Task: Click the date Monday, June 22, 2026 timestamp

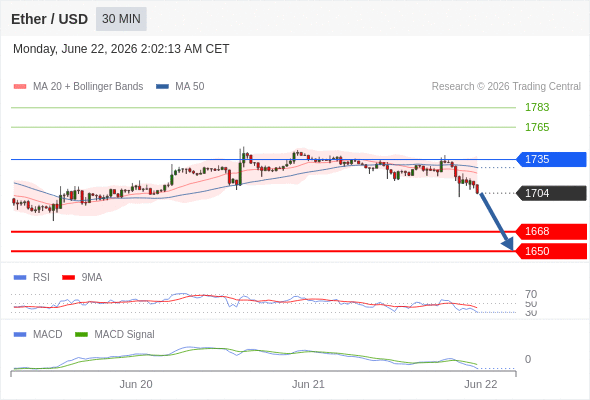Action: pos(121,49)
